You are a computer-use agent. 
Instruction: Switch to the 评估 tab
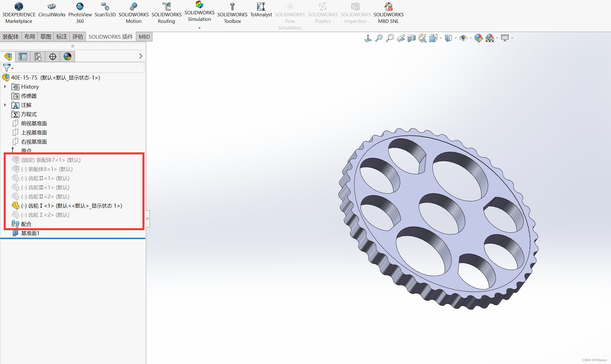tap(78, 37)
